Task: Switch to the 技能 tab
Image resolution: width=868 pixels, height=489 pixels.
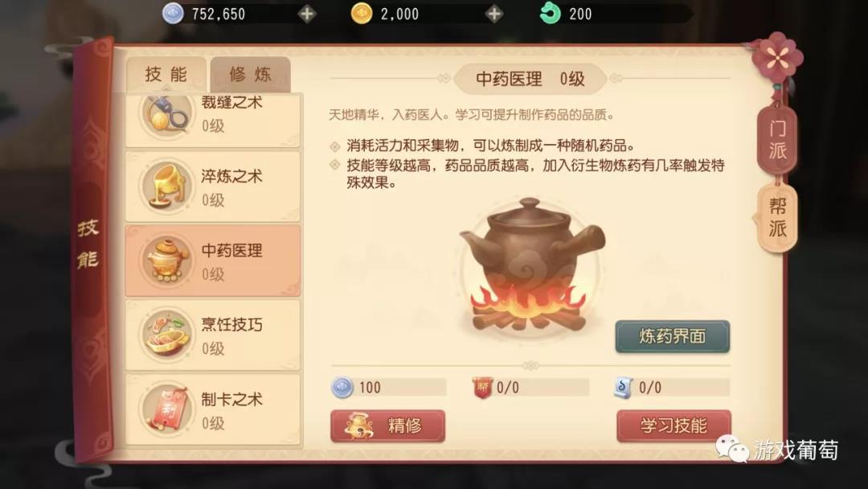Action: coord(166,74)
